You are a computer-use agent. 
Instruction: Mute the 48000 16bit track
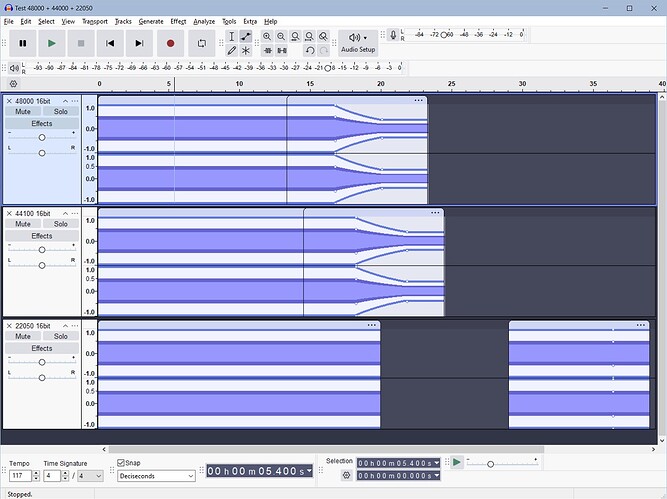[23, 111]
